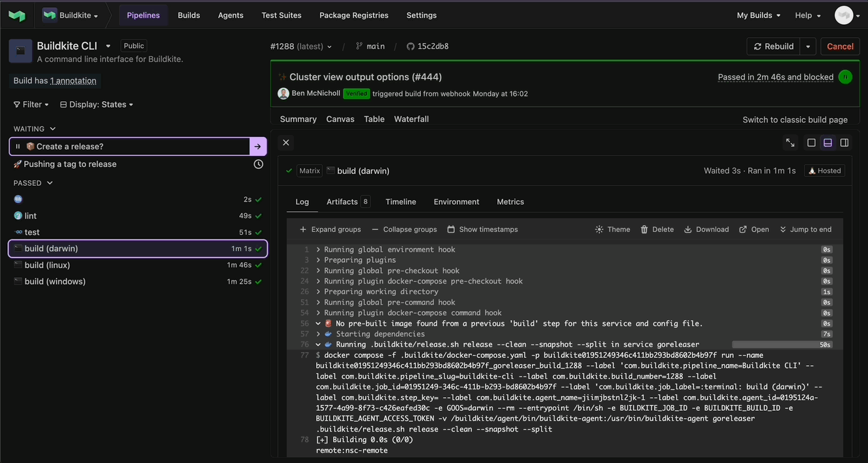Image resolution: width=868 pixels, height=463 pixels.
Task: Click the Buildkite logo home icon
Action: pos(17,15)
